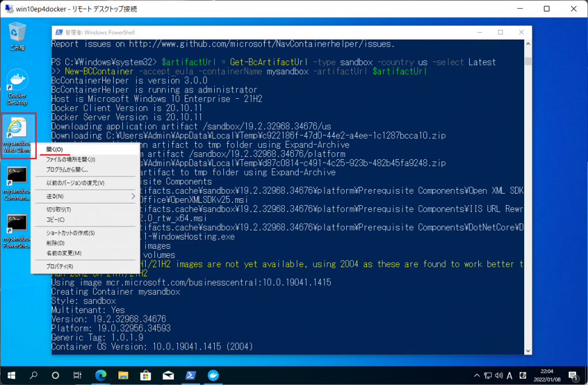The width and height of the screenshot is (588, 385).
Task: Click PowerShell window title bar icon
Action: 59,32
